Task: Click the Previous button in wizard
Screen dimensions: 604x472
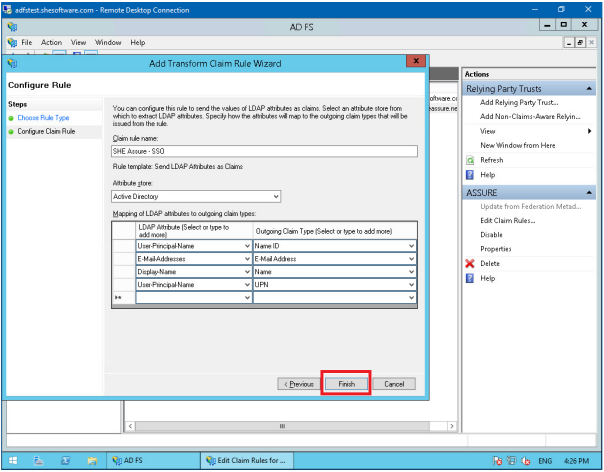Action: [x=297, y=384]
